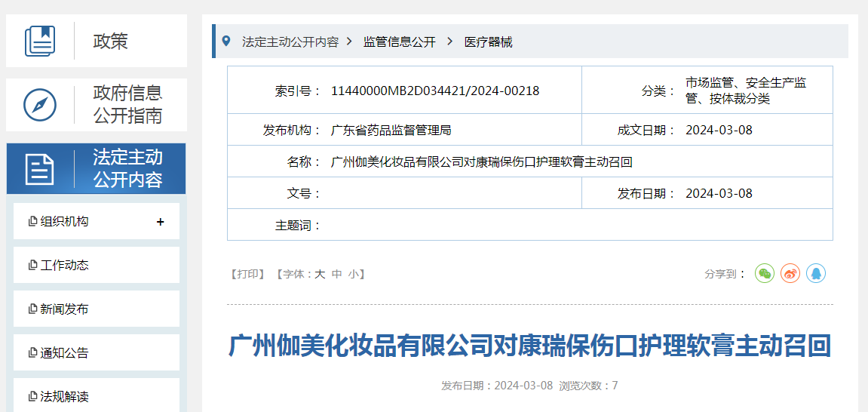The image size is (868, 412).
Task: Go to 监管信息公开 in breadcrumb
Action: 400,42
